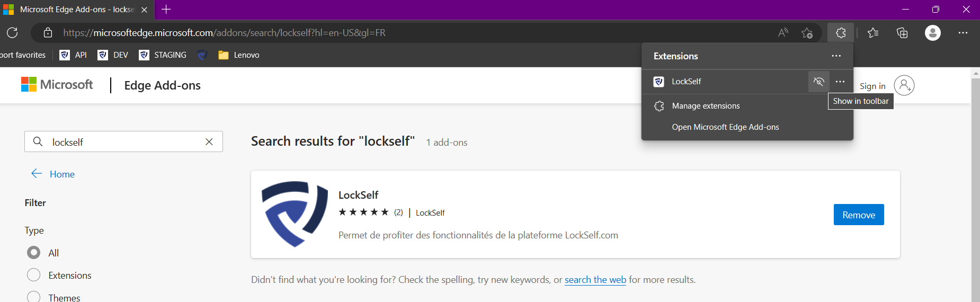Click Manage extensions menu item
Screen dimensions: 980x302
[706, 106]
